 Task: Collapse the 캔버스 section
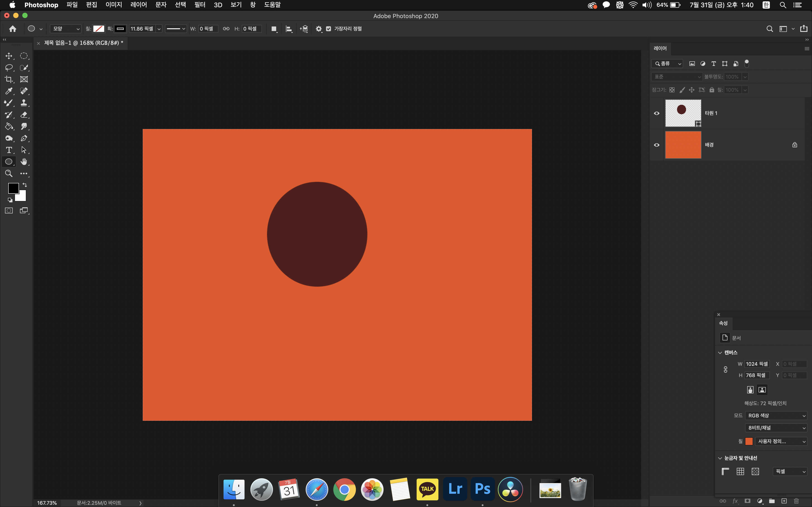point(720,352)
